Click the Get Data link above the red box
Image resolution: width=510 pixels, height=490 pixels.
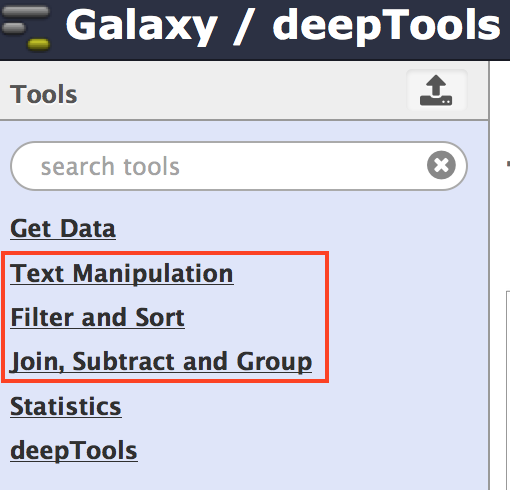[x=63, y=229]
